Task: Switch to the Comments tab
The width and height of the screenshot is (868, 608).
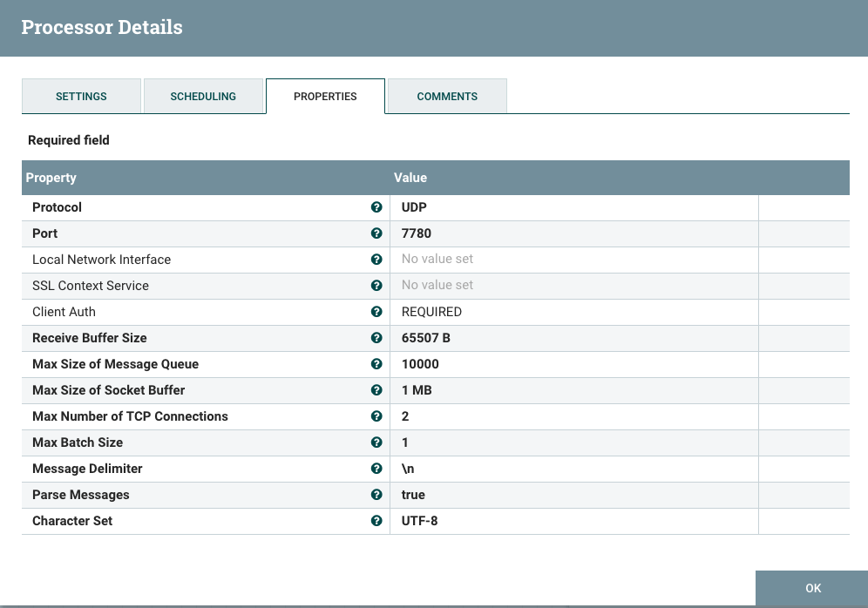Action: coord(446,96)
